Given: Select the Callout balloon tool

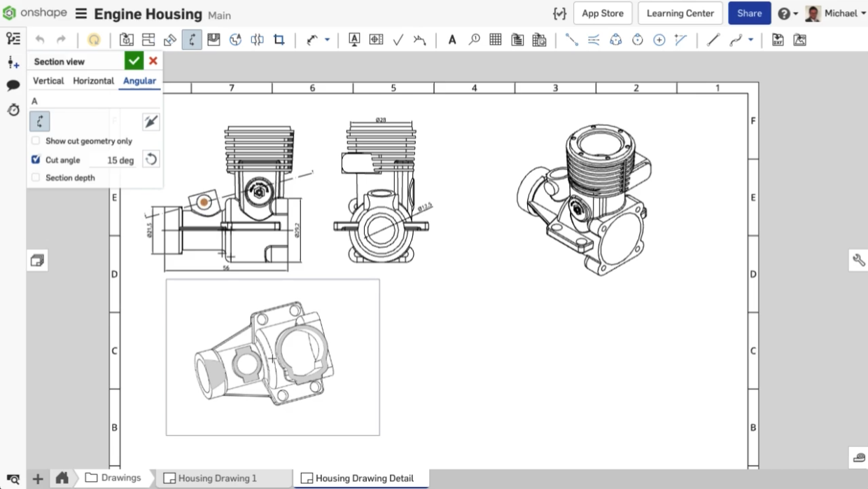Looking at the screenshot, I should point(474,40).
